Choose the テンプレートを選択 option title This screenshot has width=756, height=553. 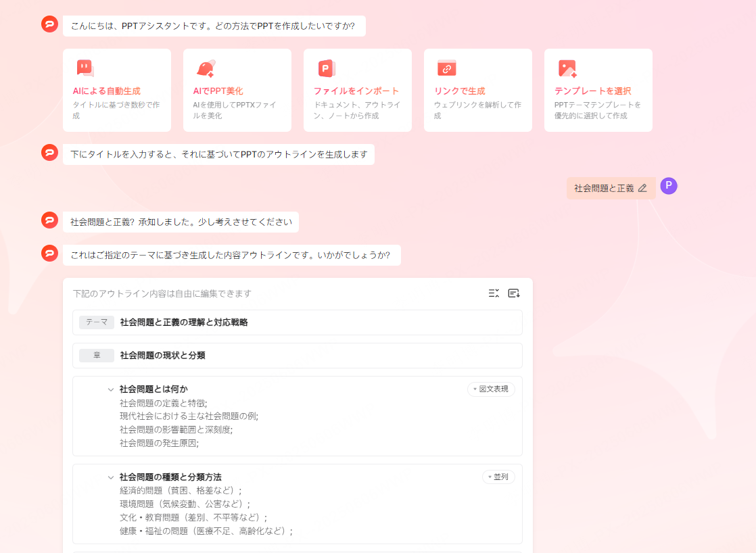[x=592, y=91]
